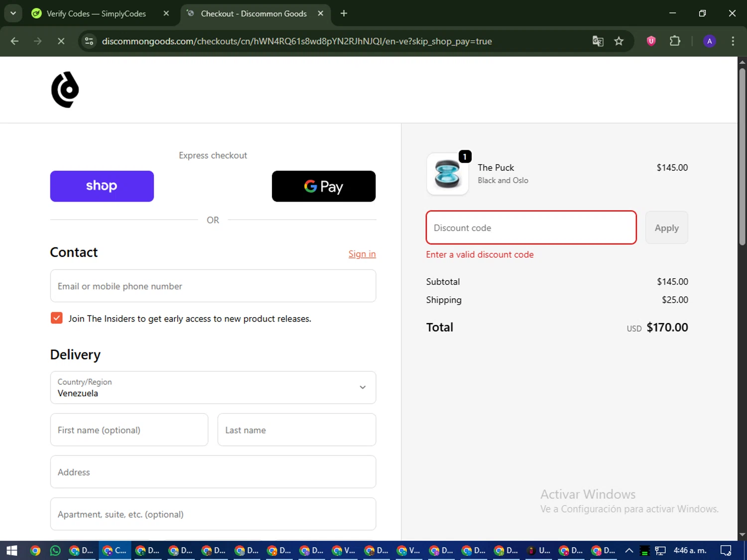Viewport: 747px width, 560px height.
Task: Click the green tray icon beside network
Action: tap(644, 551)
